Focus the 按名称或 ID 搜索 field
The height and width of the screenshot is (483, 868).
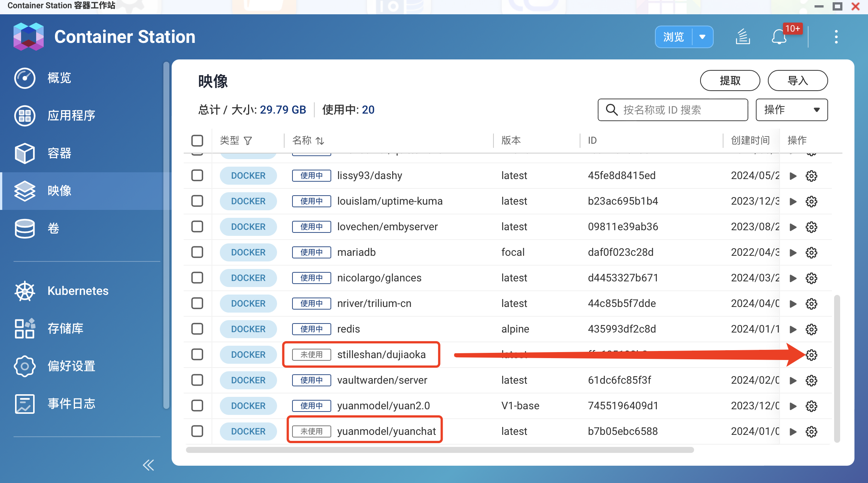(x=673, y=110)
